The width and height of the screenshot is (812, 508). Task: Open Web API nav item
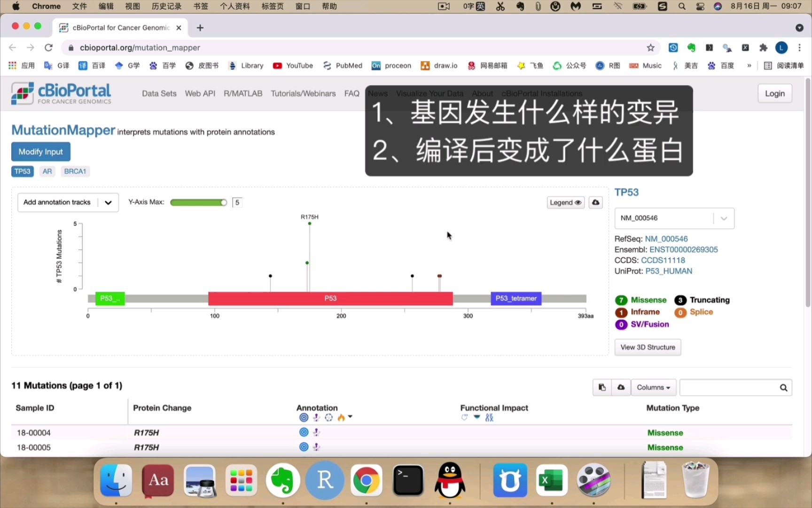[x=200, y=93]
